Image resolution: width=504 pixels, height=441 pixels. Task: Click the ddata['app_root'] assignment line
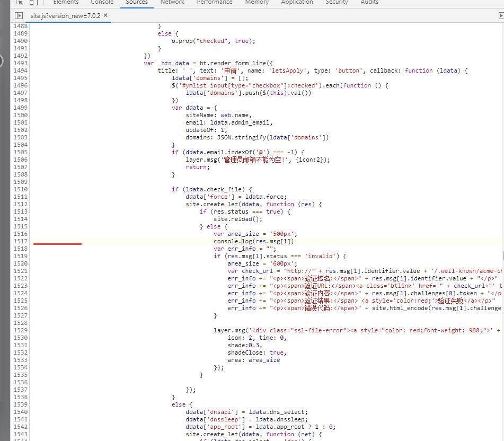[261, 427]
